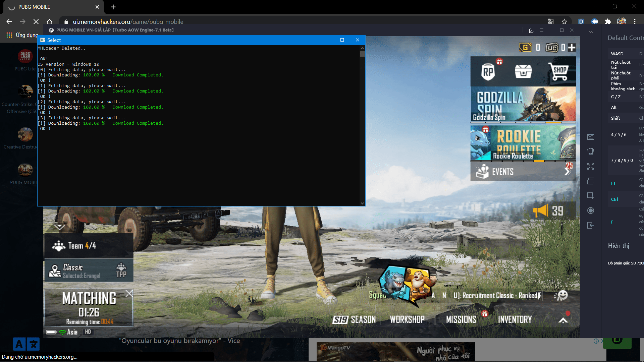Open the profile avatar icon
The width and height of the screenshot is (644, 362).
[621, 21]
